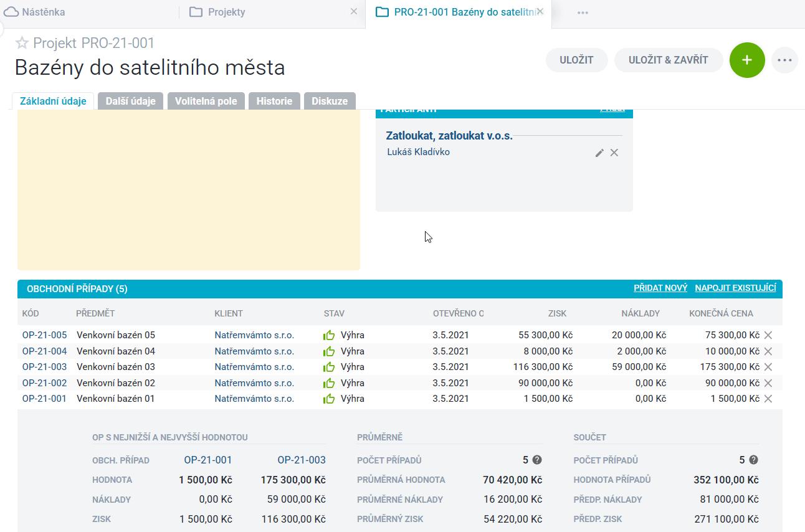Open business case OP-21-004 in the table
The height and width of the screenshot is (532, 805).
click(x=44, y=351)
